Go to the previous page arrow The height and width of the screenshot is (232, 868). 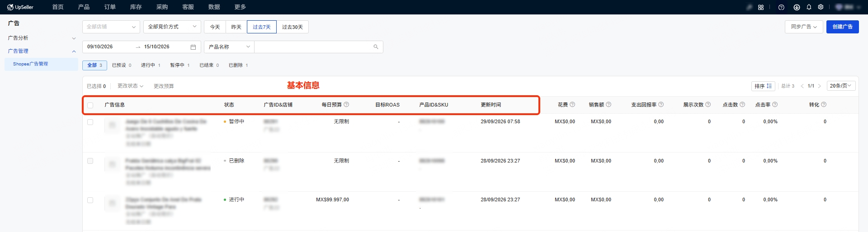(x=802, y=86)
